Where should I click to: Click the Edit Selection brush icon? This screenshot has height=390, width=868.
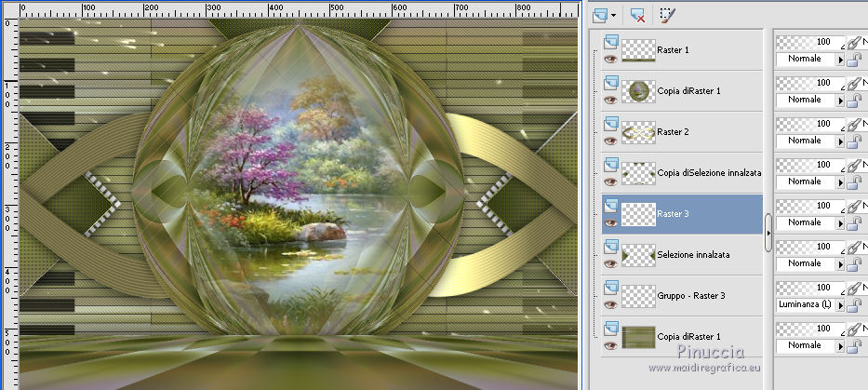pyautogui.click(x=668, y=16)
